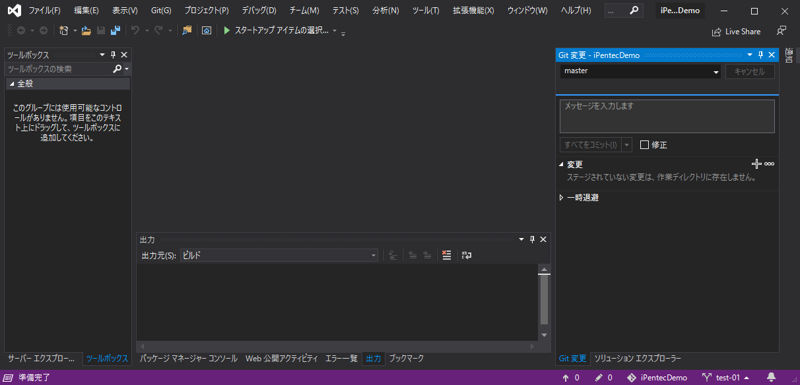Toggle the 修正 amend checkbox
The height and width of the screenshot is (385, 800).
tap(644, 145)
